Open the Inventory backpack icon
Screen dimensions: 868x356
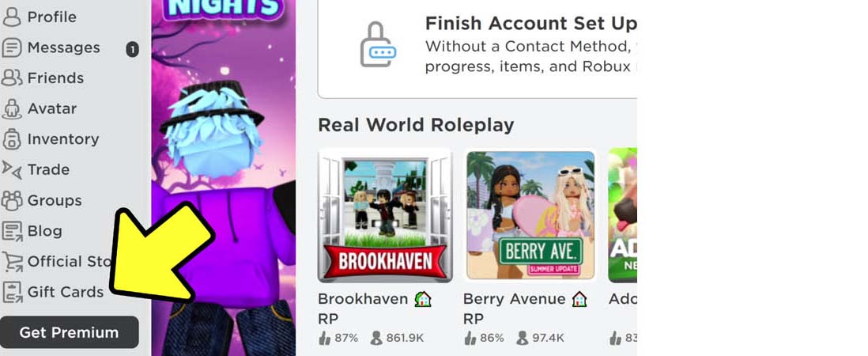click(11, 139)
